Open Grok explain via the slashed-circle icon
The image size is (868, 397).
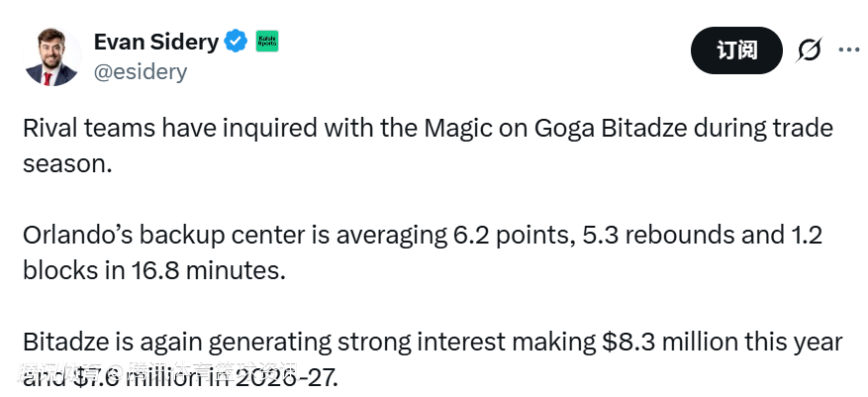(809, 50)
